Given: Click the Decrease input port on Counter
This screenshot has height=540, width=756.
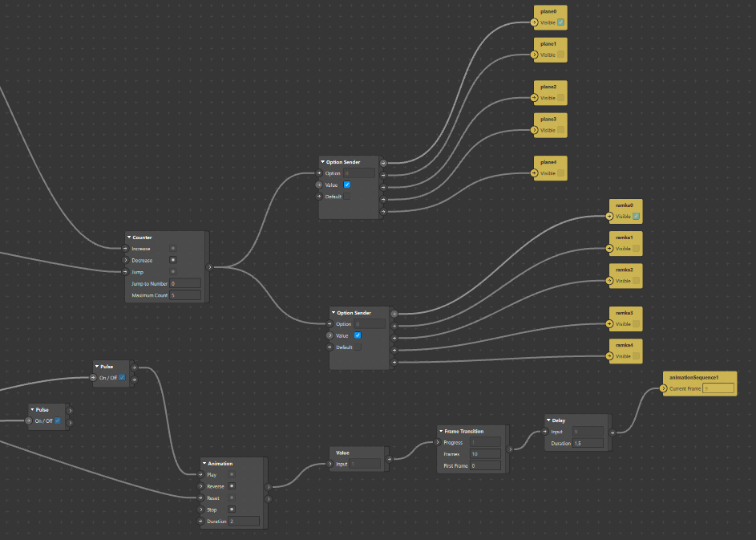Looking at the screenshot, I should (x=125, y=260).
